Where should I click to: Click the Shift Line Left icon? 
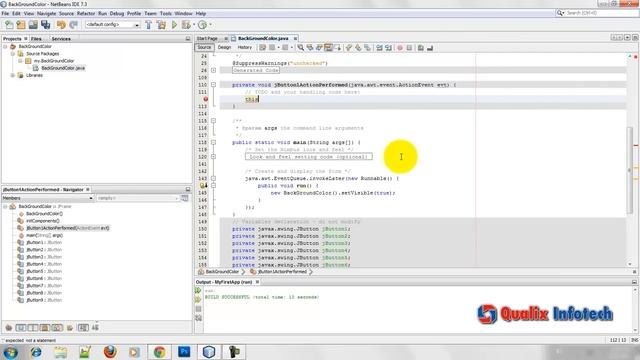(379, 48)
